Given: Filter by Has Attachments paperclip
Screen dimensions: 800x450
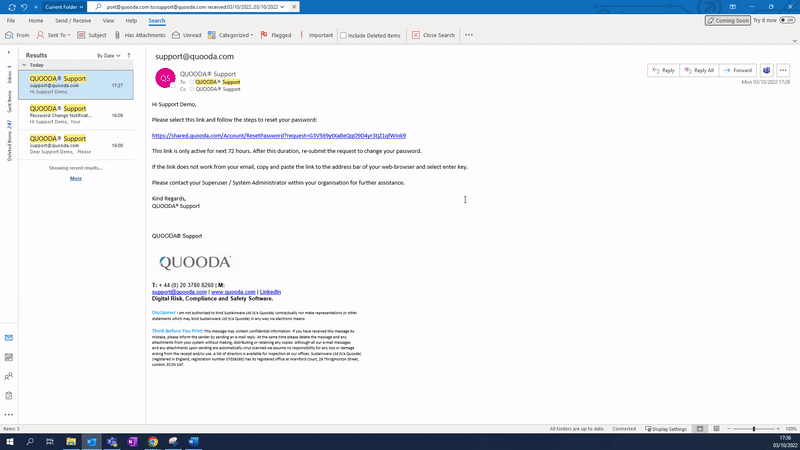Looking at the screenshot, I should pyautogui.click(x=117, y=35).
